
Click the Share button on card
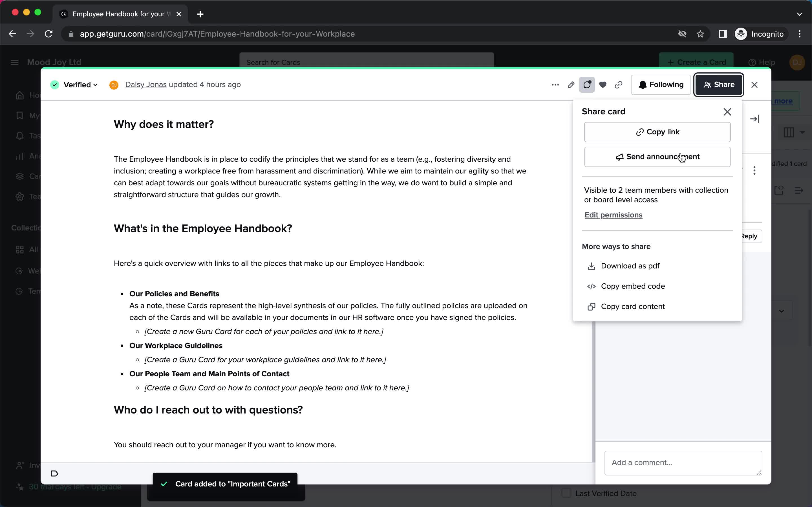tap(718, 84)
